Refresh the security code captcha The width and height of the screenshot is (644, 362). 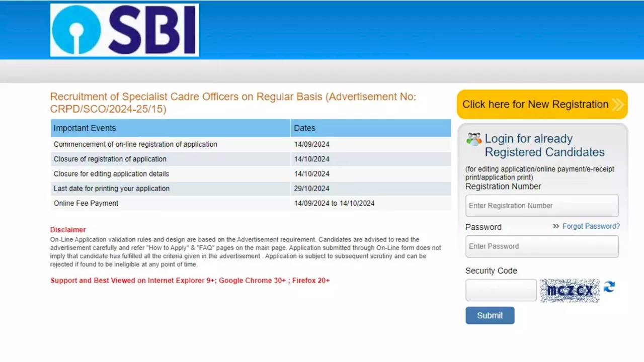coord(609,287)
